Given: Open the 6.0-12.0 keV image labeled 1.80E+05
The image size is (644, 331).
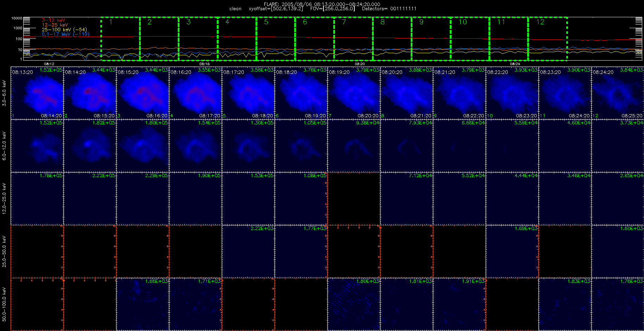Looking at the screenshot, I should pyautogui.click(x=143, y=145).
